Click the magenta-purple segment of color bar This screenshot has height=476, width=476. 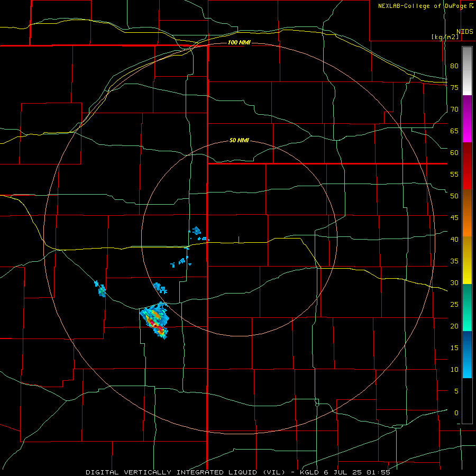click(x=467, y=119)
